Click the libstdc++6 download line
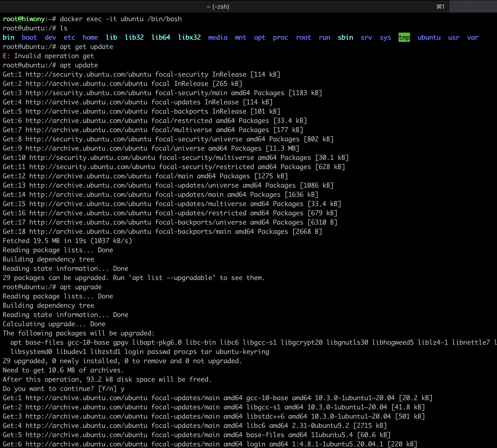Image resolution: width=497 pixels, height=448 pixels. (214, 416)
